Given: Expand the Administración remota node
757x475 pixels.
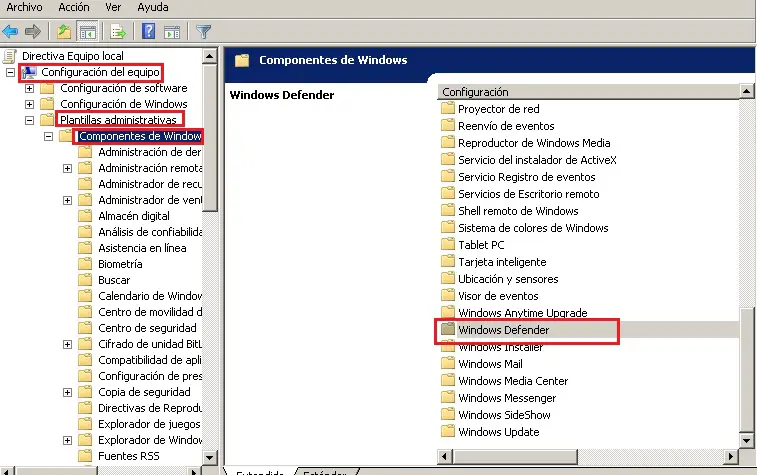Looking at the screenshot, I should 68,168.
